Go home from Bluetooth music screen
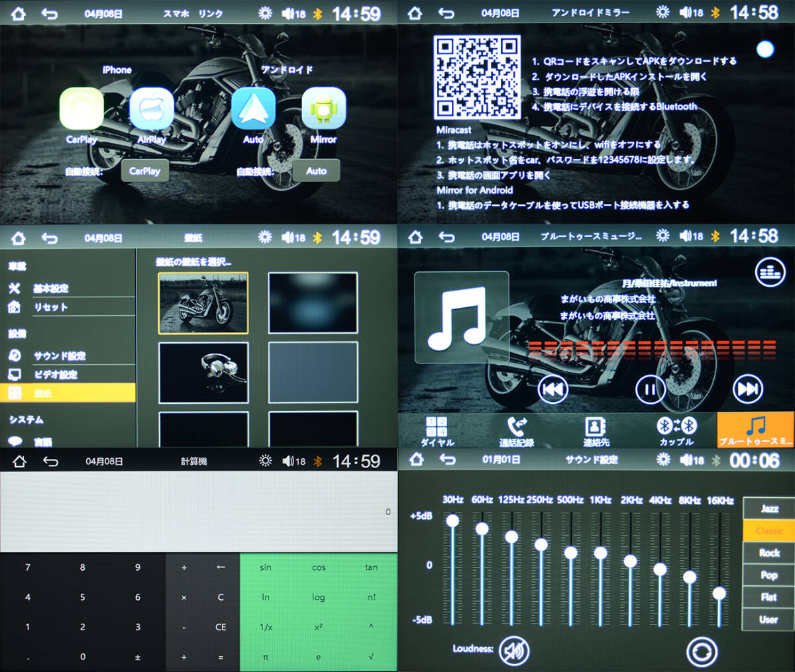Image resolution: width=795 pixels, height=672 pixels. [415, 236]
